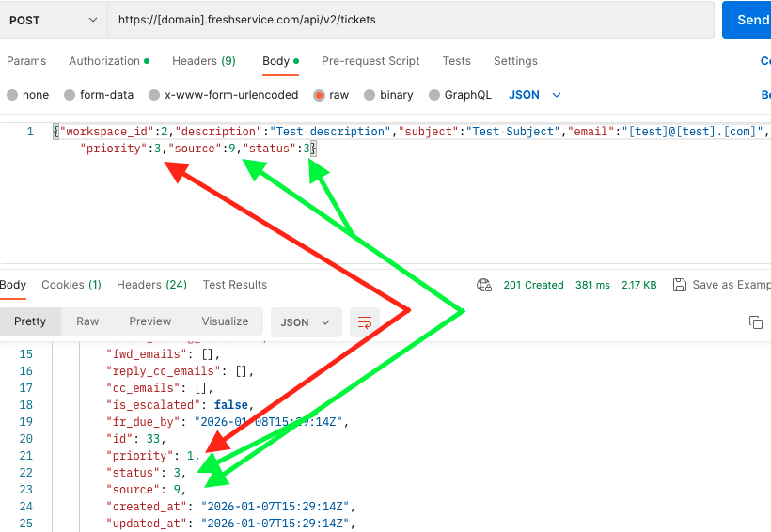
Task: Open the POST method dropdown
Action: click(54, 20)
